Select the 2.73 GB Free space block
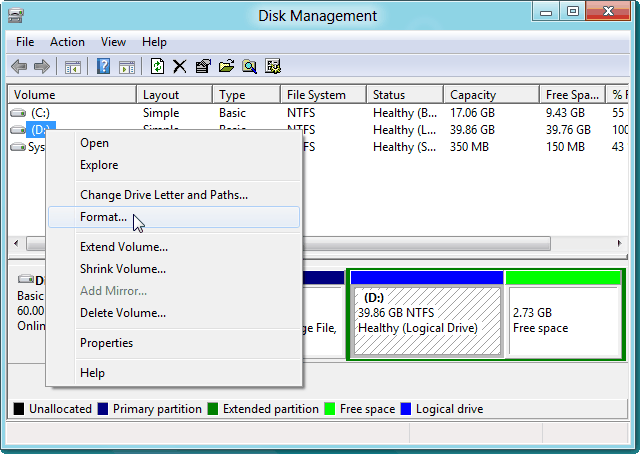 [x=563, y=314]
